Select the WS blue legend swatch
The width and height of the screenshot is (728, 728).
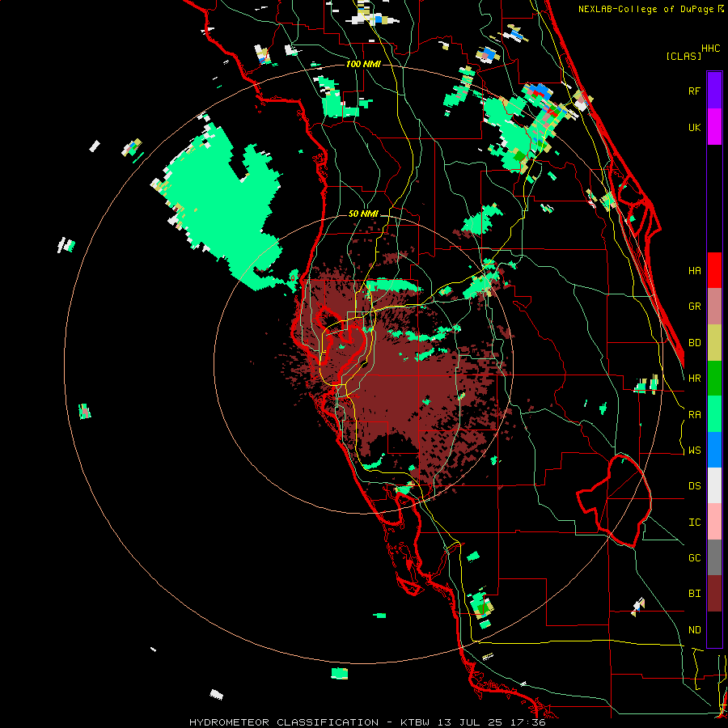point(714,450)
